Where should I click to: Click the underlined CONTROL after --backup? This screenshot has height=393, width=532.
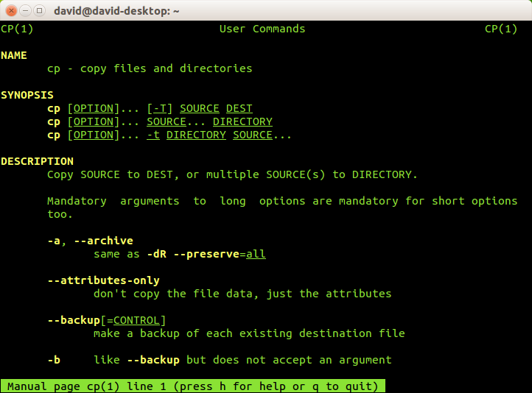(x=140, y=320)
